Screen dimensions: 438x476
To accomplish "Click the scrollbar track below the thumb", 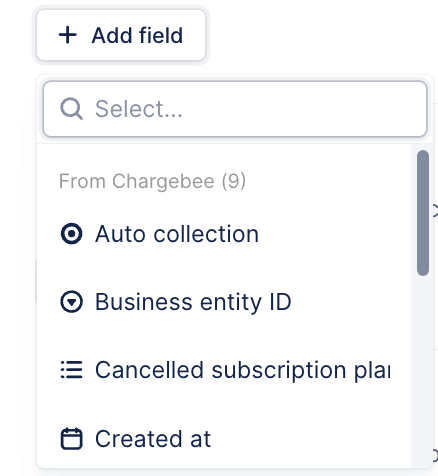I will [x=423, y=370].
